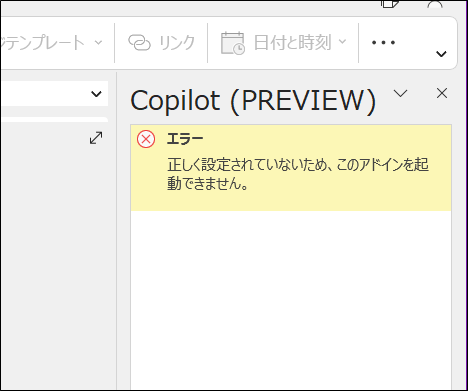Click the red error icon
This screenshot has height=391, width=468.
[146, 139]
